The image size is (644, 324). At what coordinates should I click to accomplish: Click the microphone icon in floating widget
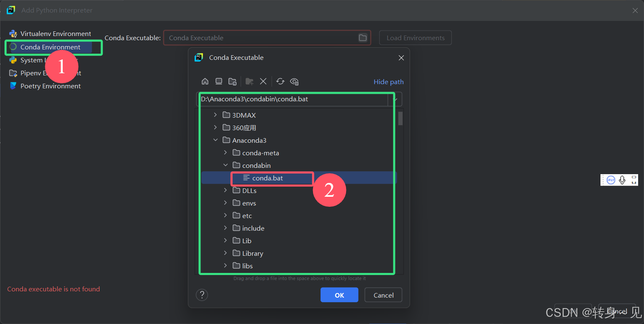[x=622, y=180]
